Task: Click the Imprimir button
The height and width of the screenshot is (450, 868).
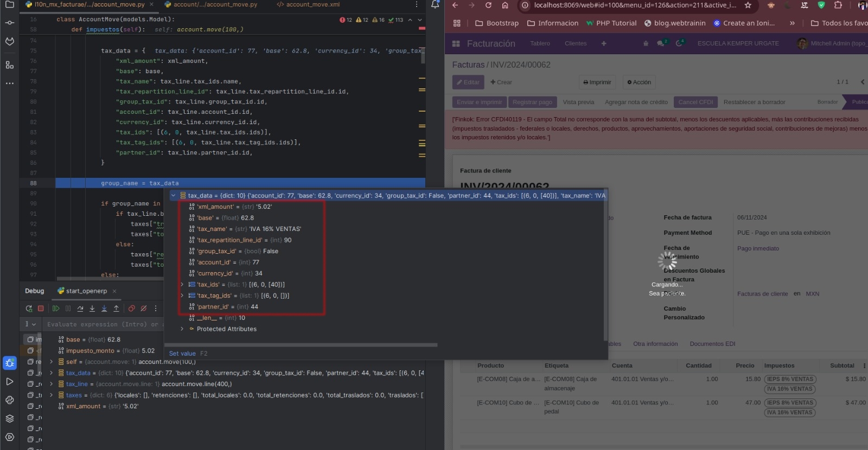Action: point(597,82)
